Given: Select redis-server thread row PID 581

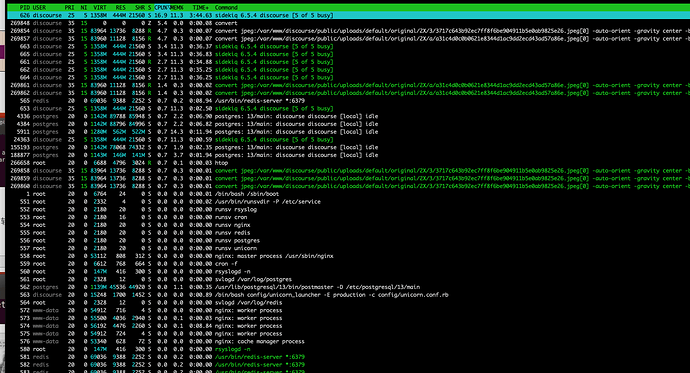Looking at the screenshot, I should [349, 357].
